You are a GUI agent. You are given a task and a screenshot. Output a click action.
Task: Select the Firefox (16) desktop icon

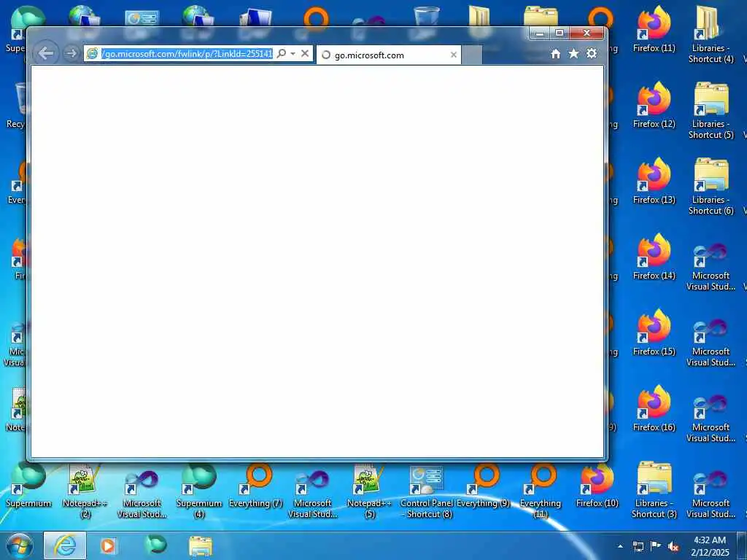click(654, 408)
